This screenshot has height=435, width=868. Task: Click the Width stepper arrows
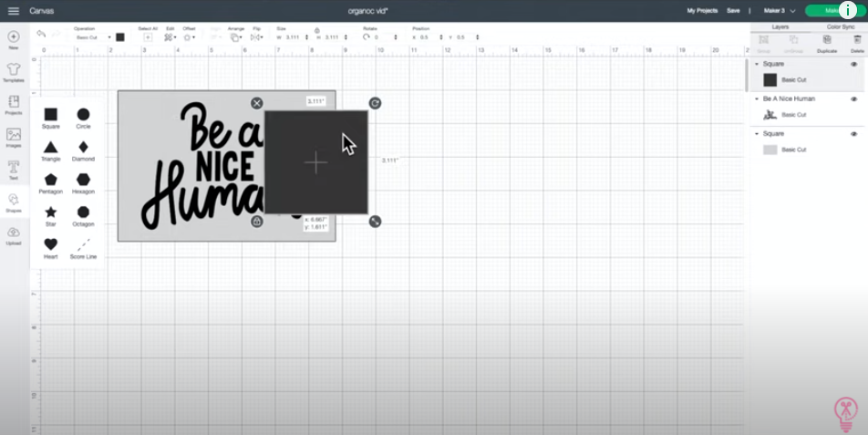click(306, 37)
